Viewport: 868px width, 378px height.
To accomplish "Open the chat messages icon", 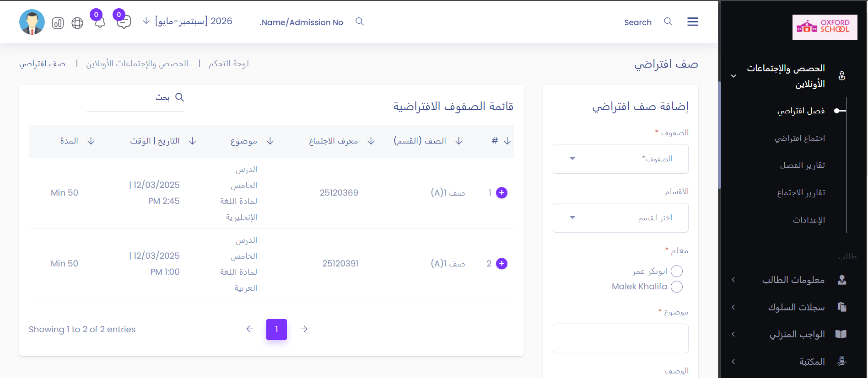I will click(x=124, y=22).
